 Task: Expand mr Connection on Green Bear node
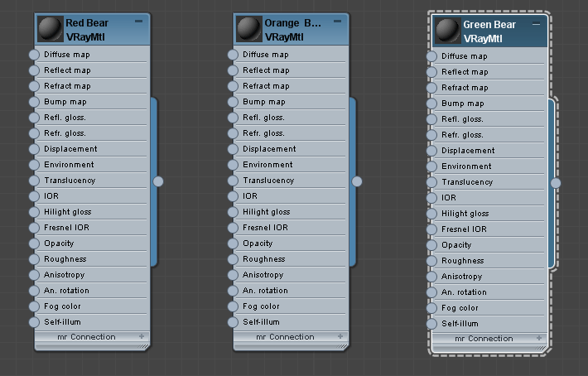point(539,338)
